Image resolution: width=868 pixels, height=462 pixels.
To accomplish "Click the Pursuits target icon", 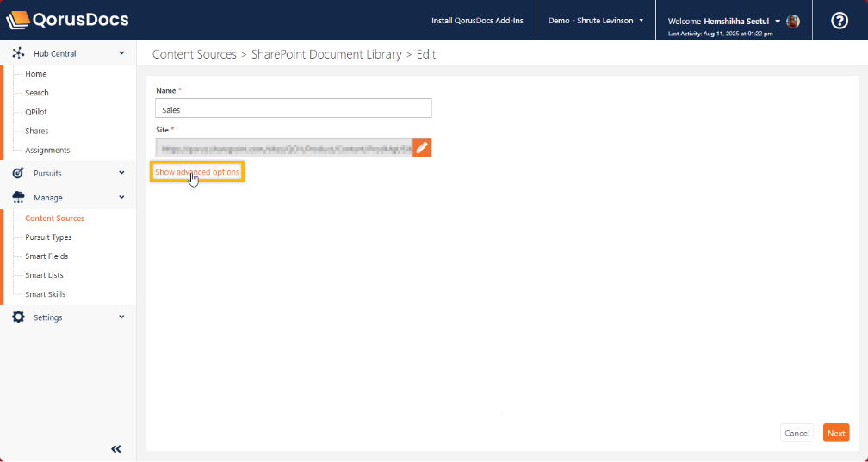I will point(18,173).
